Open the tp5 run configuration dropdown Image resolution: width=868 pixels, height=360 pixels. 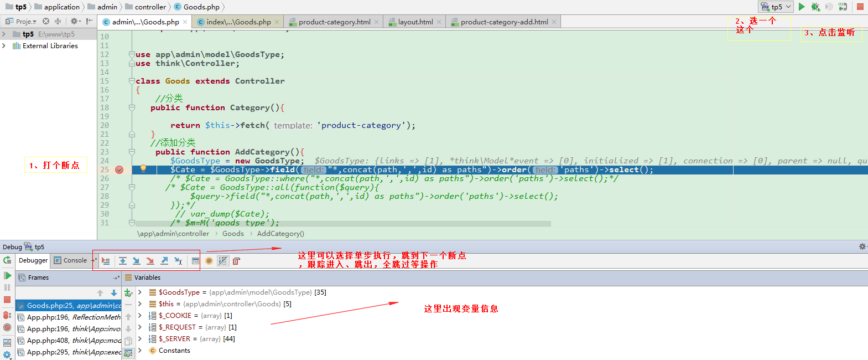coord(777,7)
